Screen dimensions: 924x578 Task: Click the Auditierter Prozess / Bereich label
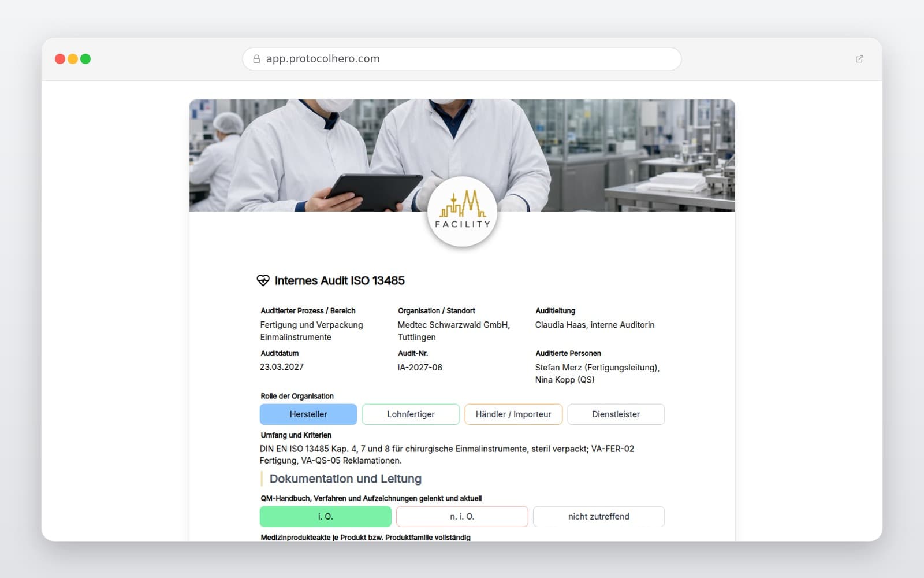tap(308, 311)
